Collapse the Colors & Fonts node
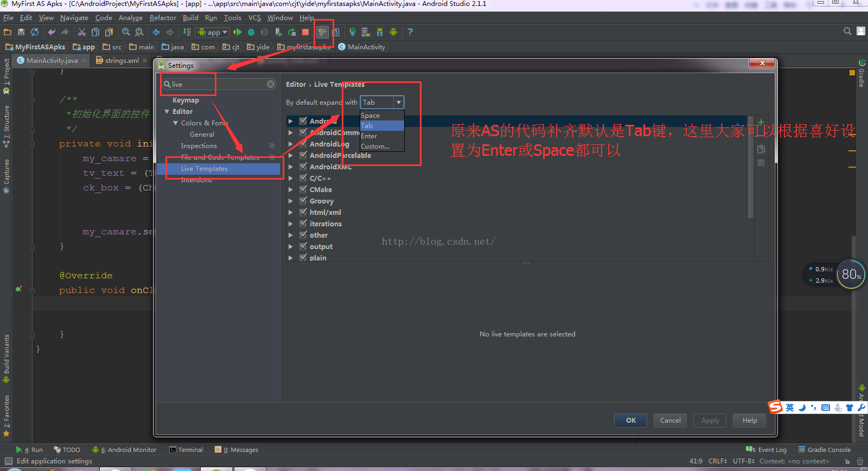 [176, 123]
